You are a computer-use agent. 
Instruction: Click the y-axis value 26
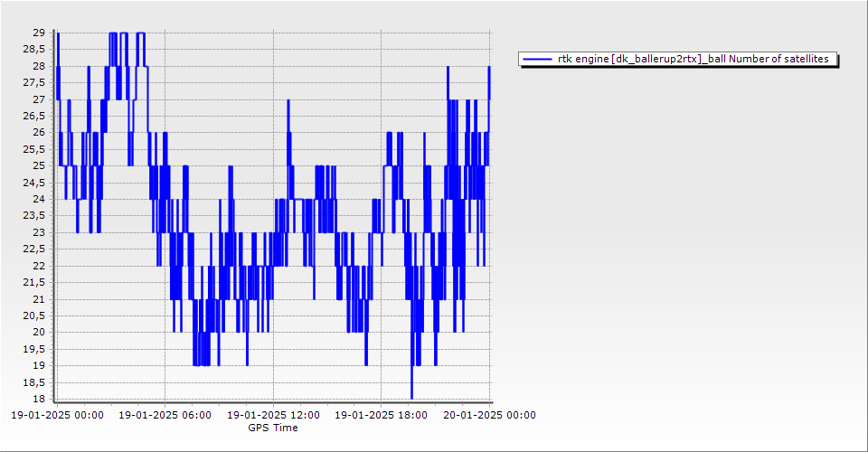coord(39,132)
